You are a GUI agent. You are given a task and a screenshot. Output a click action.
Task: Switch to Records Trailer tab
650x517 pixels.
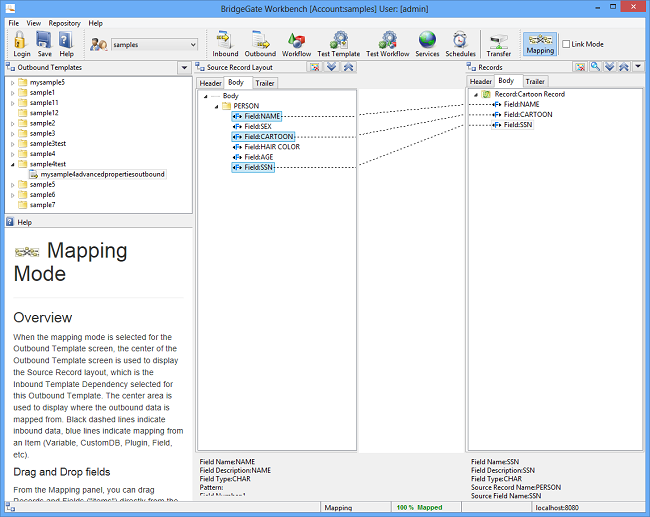tap(535, 82)
